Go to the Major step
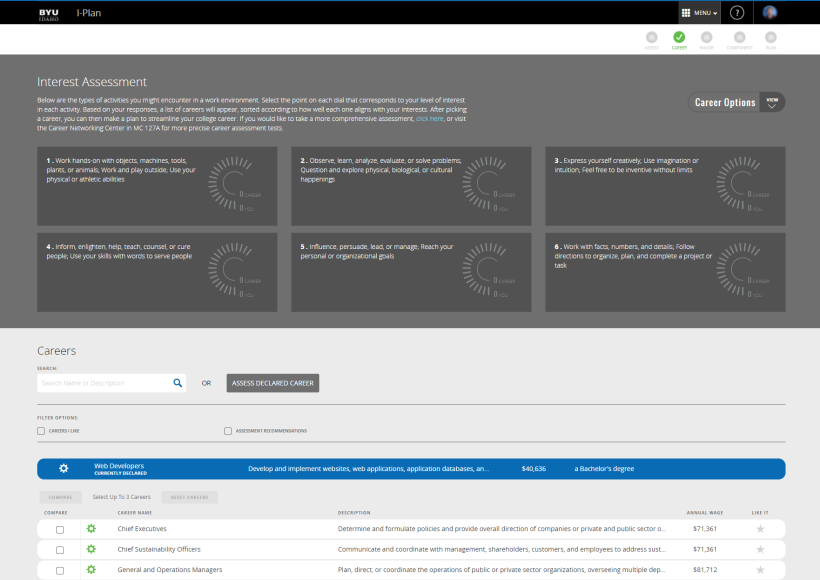 707,38
